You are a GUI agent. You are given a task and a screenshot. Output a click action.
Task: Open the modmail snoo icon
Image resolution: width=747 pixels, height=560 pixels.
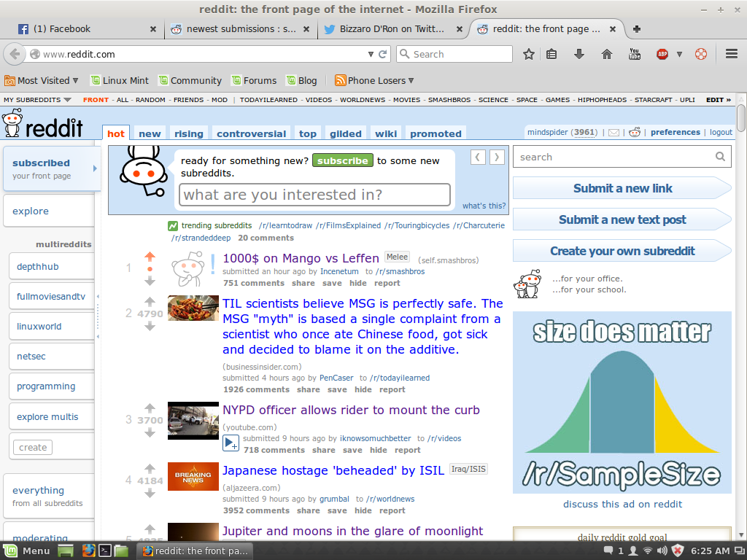(x=635, y=132)
